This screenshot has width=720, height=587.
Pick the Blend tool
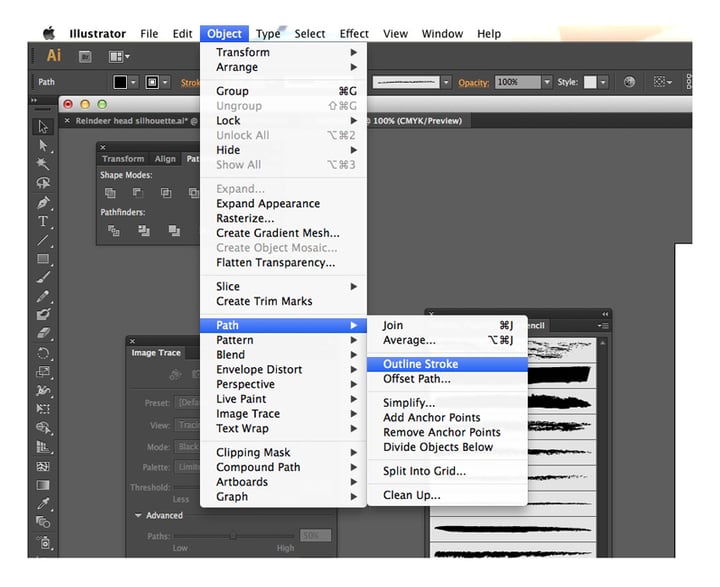43,522
